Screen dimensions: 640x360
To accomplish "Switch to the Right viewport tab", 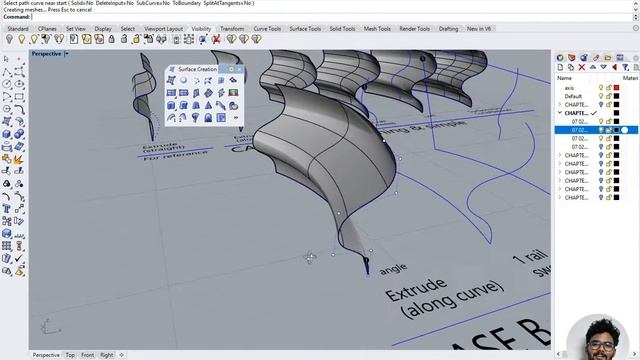I will pyautogui.click(x=107, y=355).
